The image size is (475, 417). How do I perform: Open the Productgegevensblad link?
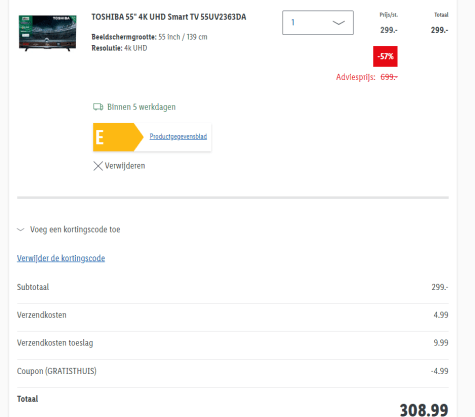[178, 136]
